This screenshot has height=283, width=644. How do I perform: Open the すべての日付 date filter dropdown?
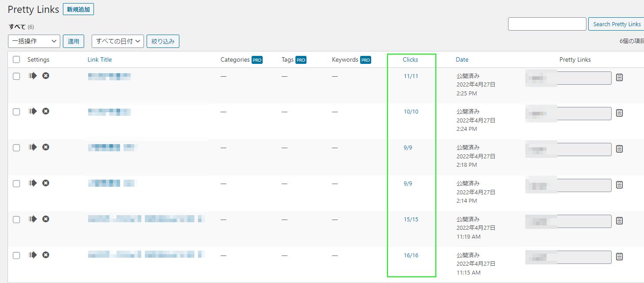[118, 41]
